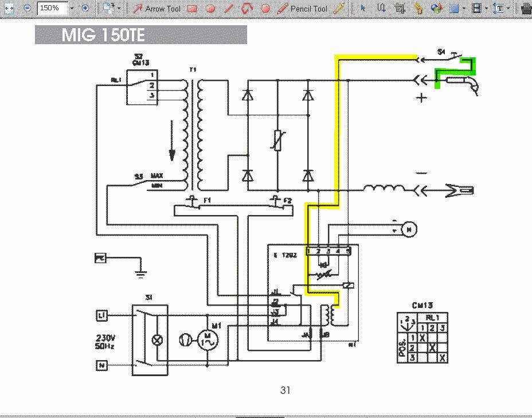Click the fit width icon

(x=8, y=9)
